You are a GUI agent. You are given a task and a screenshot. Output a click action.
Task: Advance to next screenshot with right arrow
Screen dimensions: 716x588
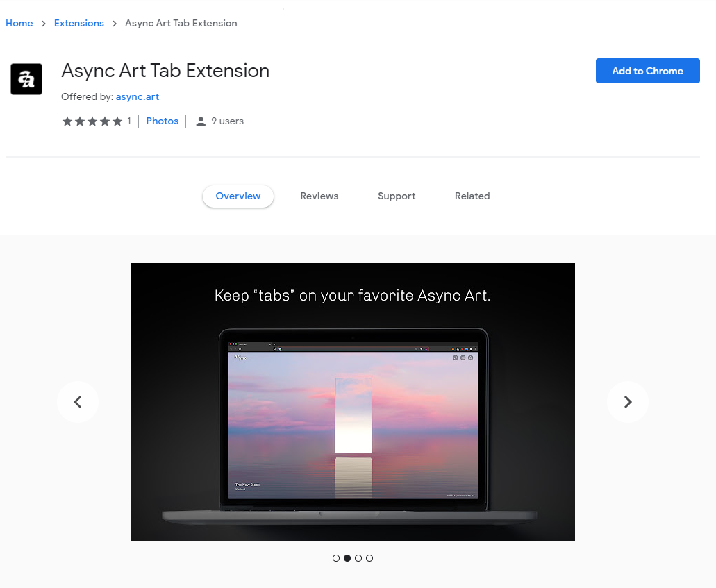click(628, 402)
